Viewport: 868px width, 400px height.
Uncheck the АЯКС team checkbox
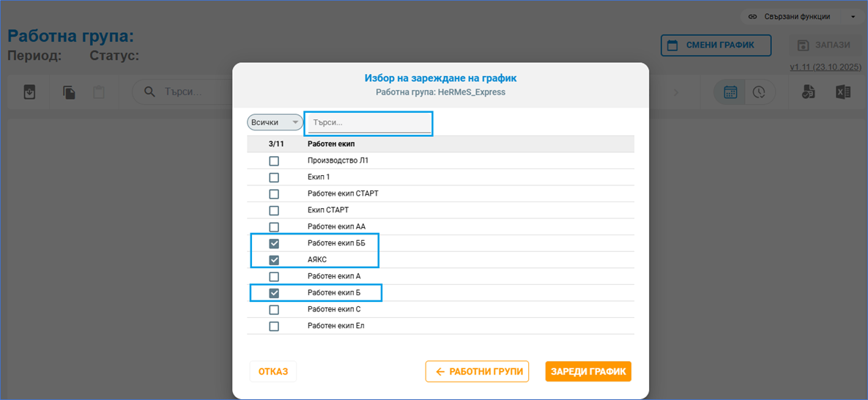click(274, 260)
